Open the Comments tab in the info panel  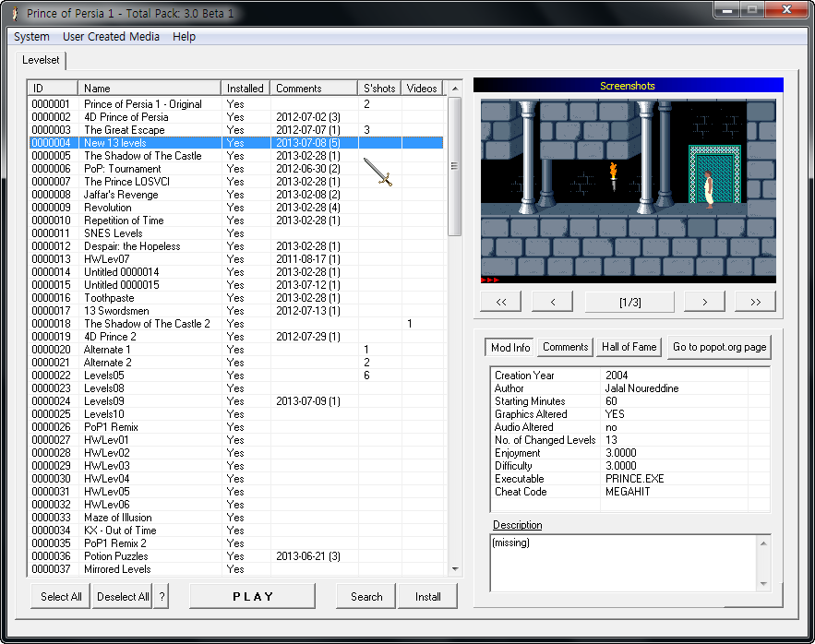tap(566, 347)
